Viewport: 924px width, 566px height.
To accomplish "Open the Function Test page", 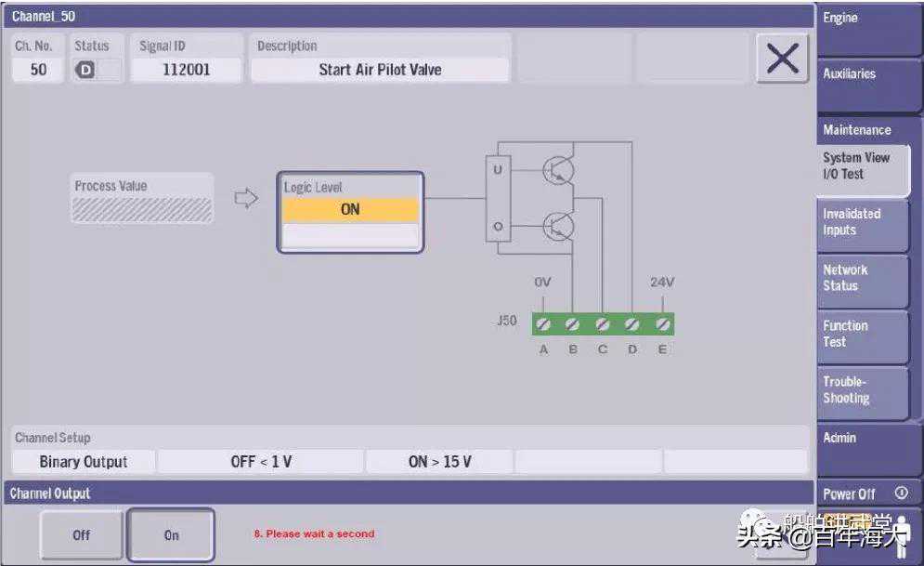I will [861, 335].
